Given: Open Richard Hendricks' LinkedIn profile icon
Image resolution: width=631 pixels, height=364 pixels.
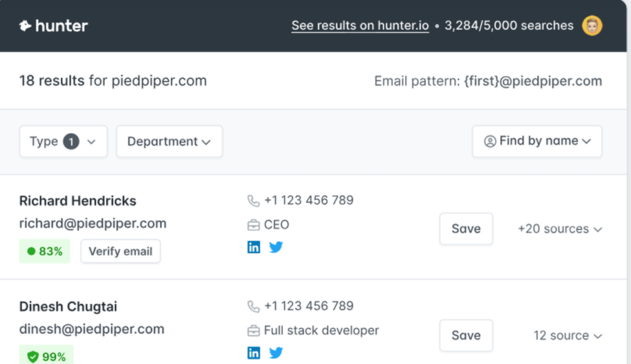Looking at the screenshot, I should tap(254, 247).
